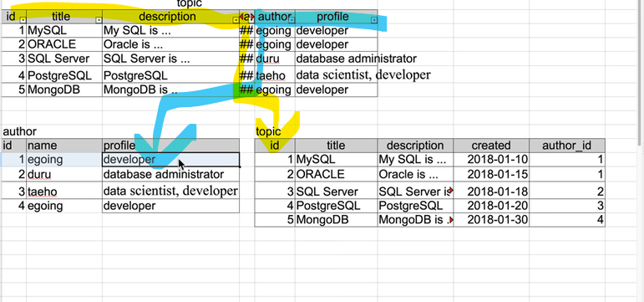Screen dimensions: 644x302
Task: Select the 'MongoDB is ..' cell beside egoing
Action: 170,90
